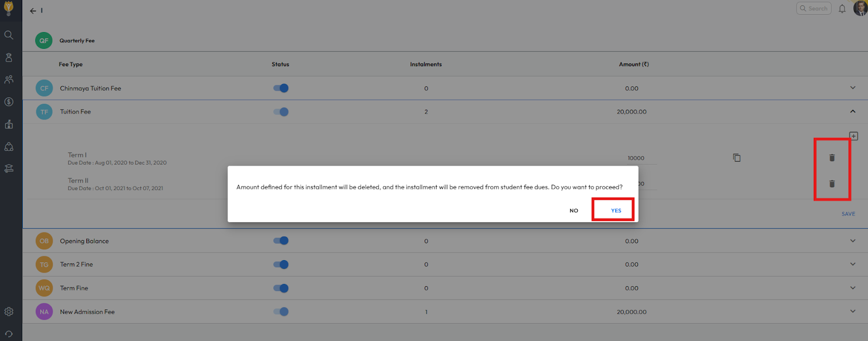The image size is (868, 341).
Task: Click the SAVE link
Action: [x=848, y=214]
